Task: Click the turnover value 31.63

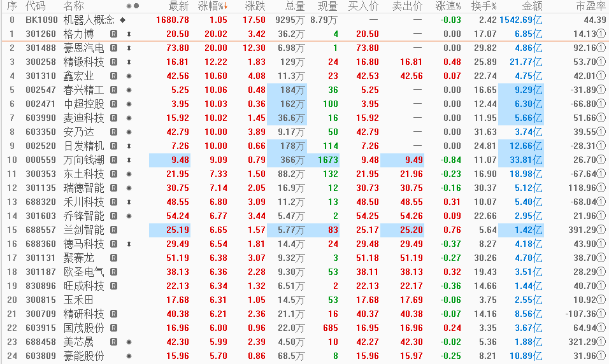Action: pos(485,132)
